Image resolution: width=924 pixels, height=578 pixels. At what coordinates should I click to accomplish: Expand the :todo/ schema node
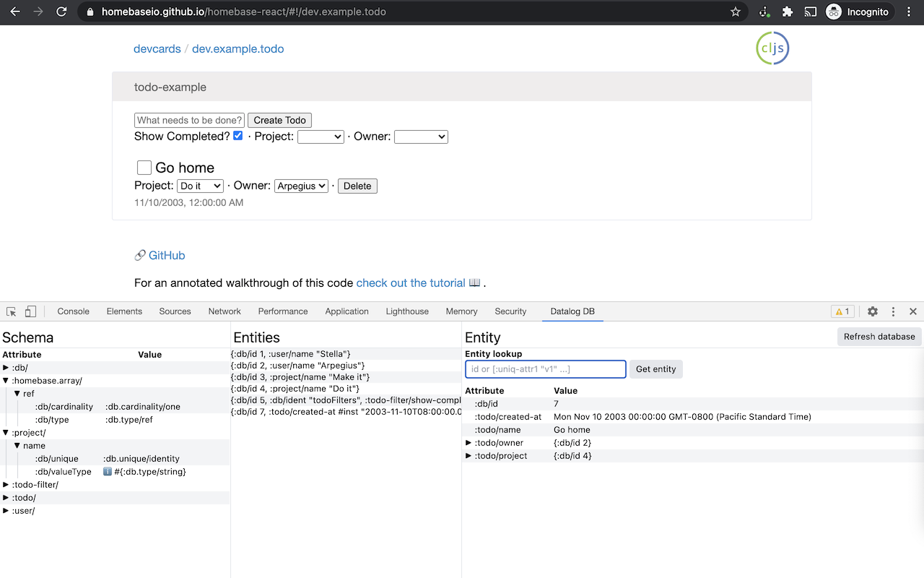tap(6, 498)
